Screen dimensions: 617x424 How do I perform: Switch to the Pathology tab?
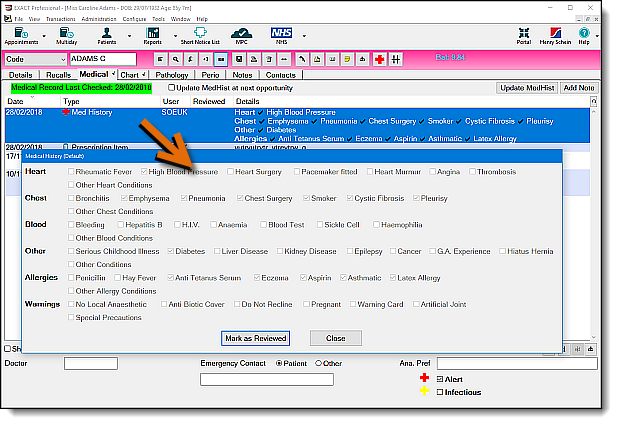point(172,75)
